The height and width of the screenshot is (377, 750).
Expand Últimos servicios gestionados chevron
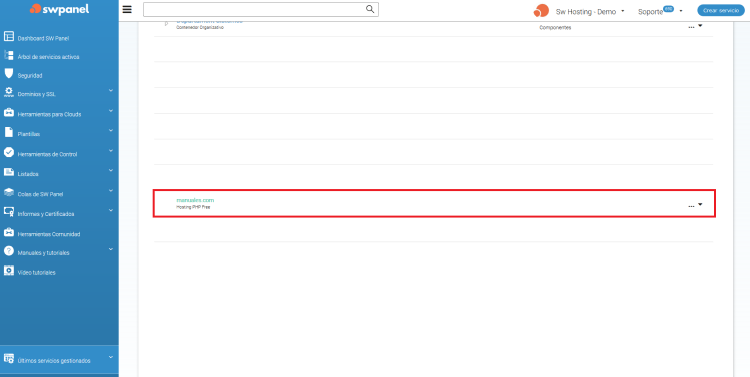pyautogui.click(x=110, y=356)
